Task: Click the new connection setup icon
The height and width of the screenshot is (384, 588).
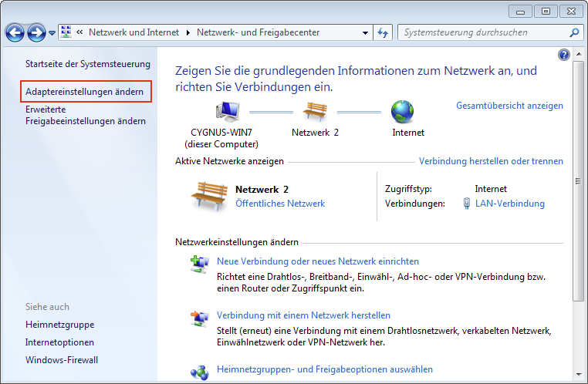Action: coord(200,264)
